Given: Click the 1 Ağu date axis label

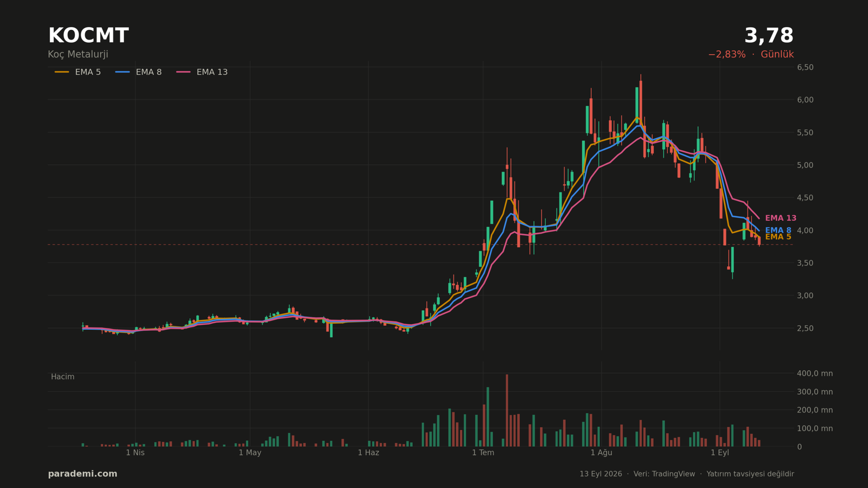Looking at the screenshot, I should pyautogui.click(x=601, y=453).
